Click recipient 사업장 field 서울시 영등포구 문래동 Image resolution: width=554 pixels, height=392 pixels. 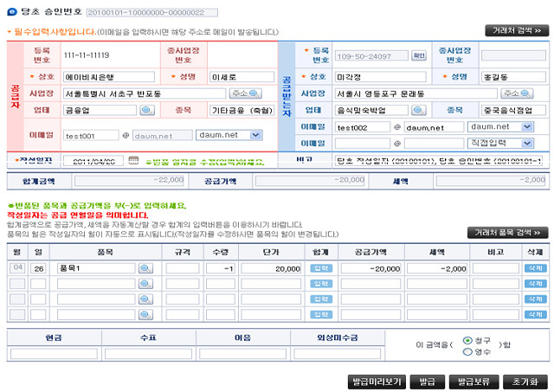(415, 93)
